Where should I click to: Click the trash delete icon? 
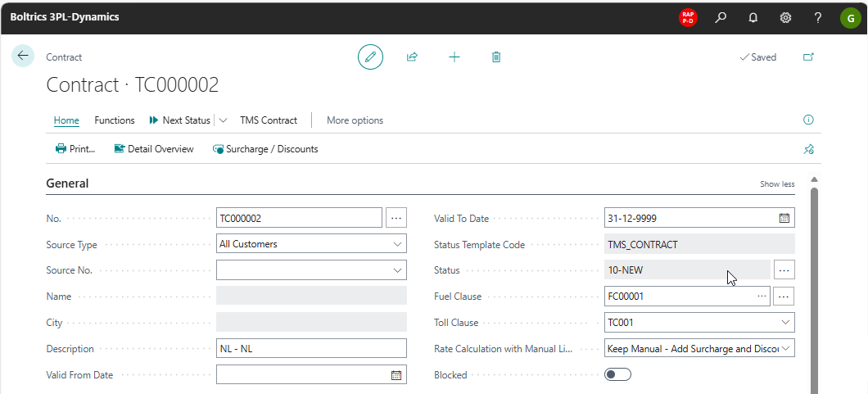coord(496,57)
